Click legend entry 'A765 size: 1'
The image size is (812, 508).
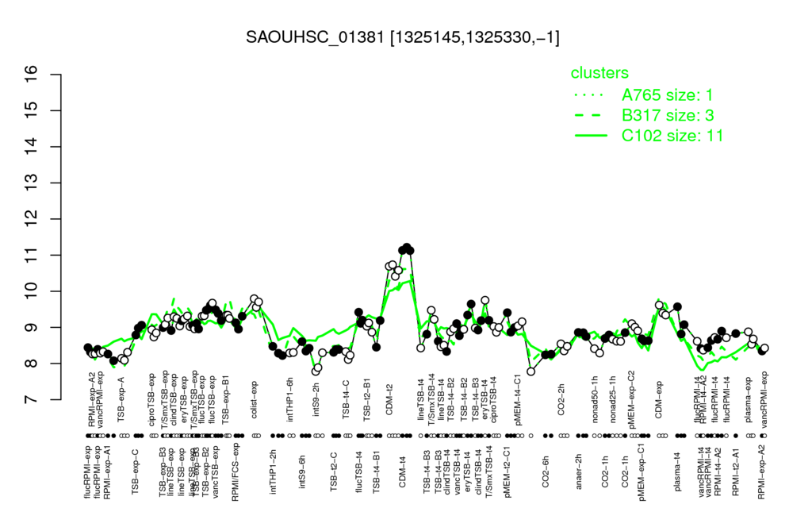[x=667, y=95]
